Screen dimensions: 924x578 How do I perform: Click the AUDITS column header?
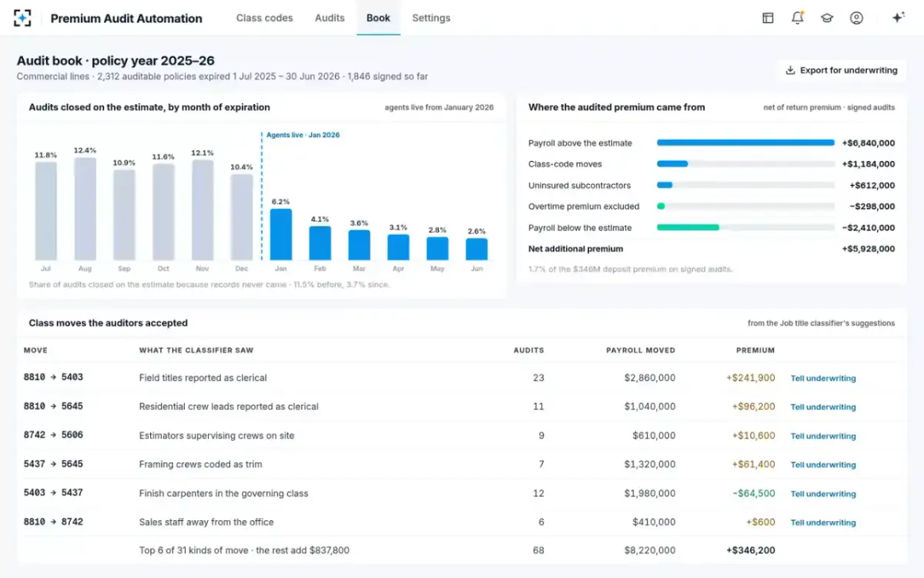(529, 350)
